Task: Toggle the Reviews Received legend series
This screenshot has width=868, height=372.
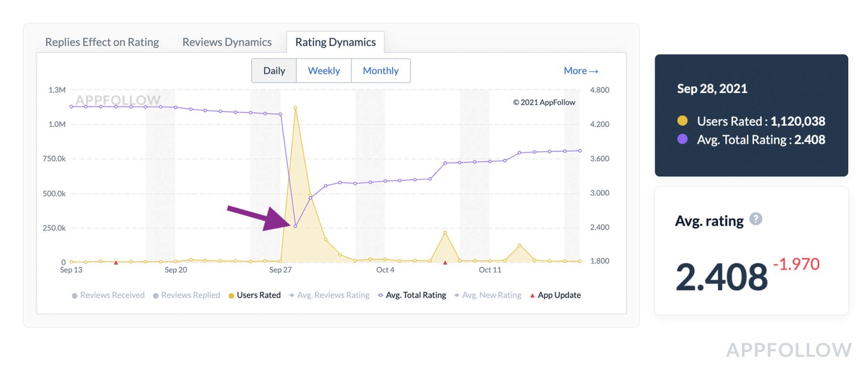Action: 108,295
